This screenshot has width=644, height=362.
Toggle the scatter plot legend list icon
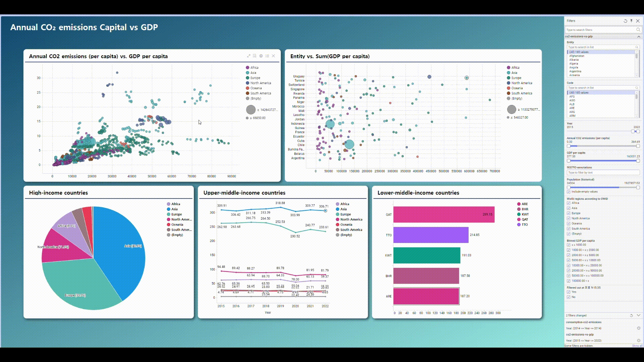pyautogui.click(x=267, y=56)
